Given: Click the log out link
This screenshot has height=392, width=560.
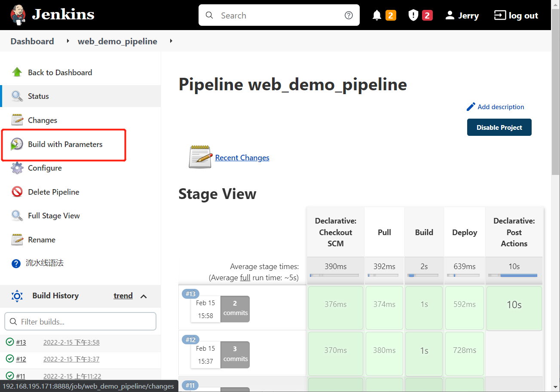Looking at the screenshot, I should pos(523,15).
